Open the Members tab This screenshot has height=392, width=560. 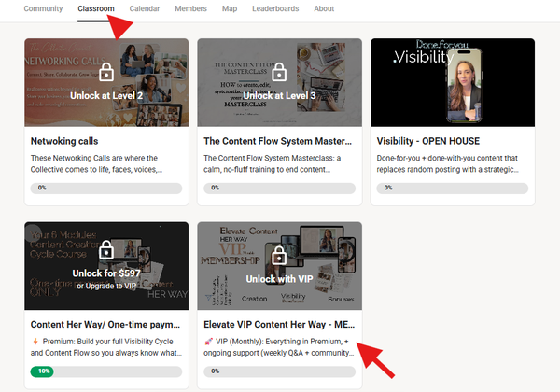pos(191,8)
